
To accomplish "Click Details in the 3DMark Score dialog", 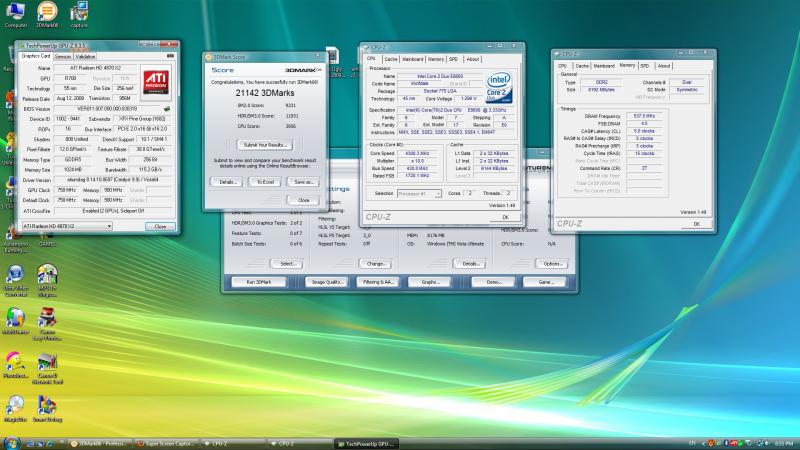I will pos(227,182).
